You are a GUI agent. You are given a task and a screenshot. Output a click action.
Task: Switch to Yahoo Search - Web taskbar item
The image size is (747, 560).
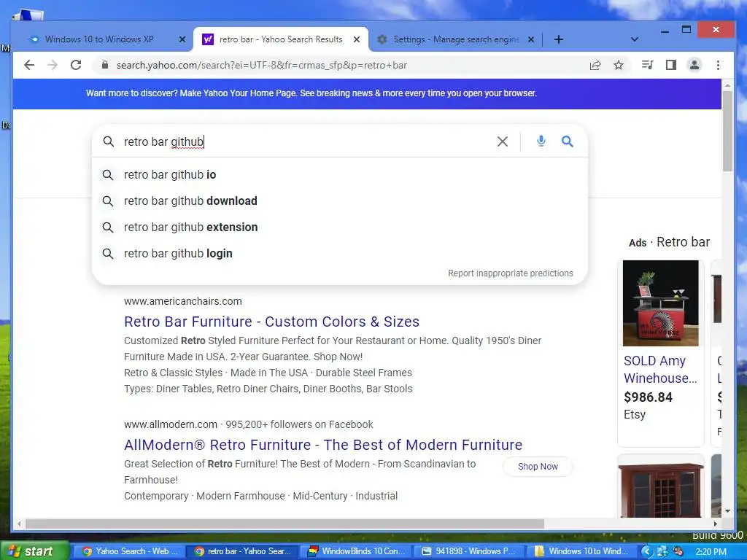tap(130, 551)
